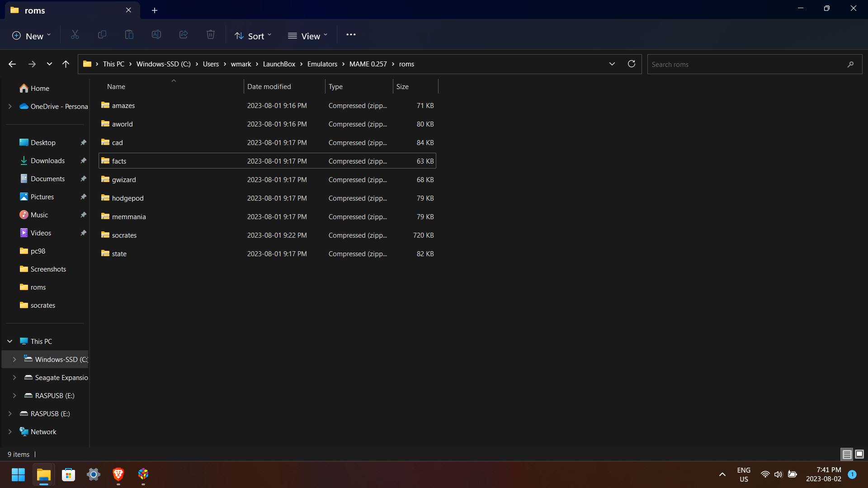Viewport: 868px width, 488px height.
Task: Click the Rename icon in toolbar
Action: tap(156, 35)
